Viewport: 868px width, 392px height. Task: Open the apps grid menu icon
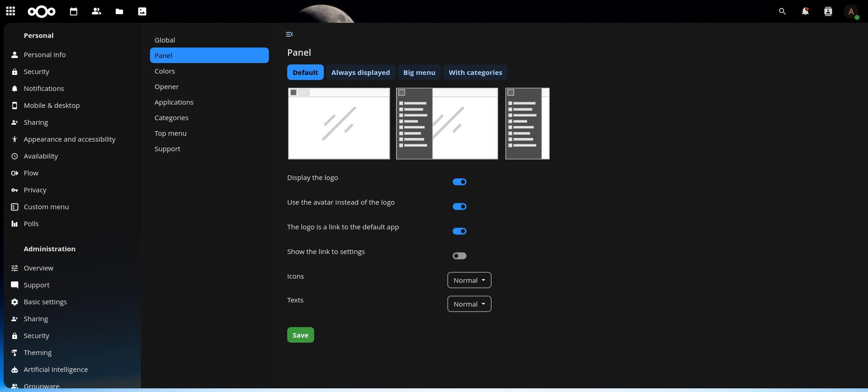point(11,11)
